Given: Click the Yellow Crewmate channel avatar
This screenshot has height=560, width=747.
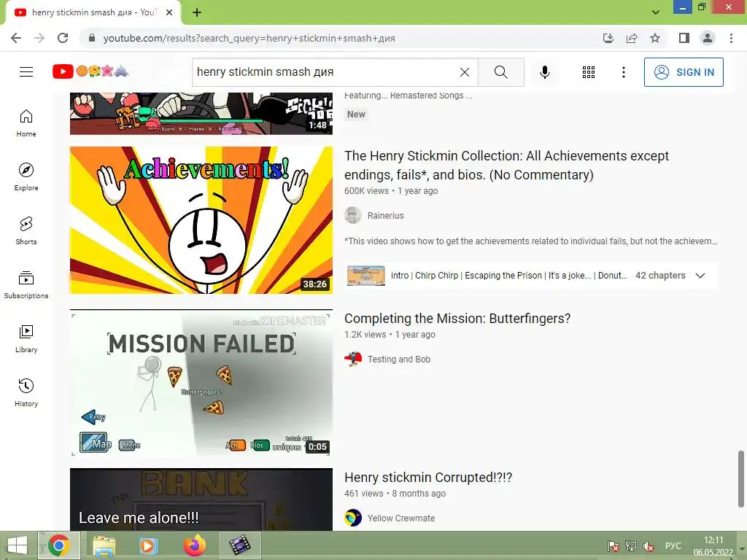Looking at the screenshot, I should point(353,518).
